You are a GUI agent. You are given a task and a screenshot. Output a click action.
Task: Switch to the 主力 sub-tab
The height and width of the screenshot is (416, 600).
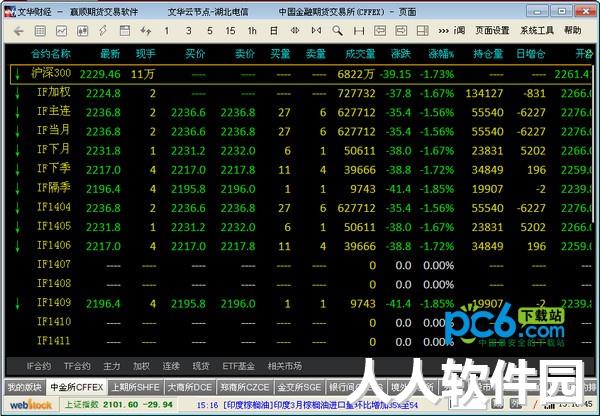click(112, 366)
